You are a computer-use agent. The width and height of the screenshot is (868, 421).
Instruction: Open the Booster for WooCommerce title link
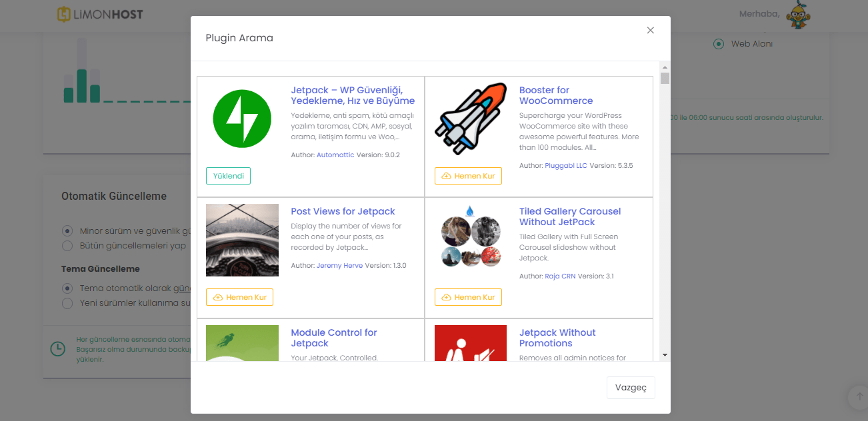556,95
